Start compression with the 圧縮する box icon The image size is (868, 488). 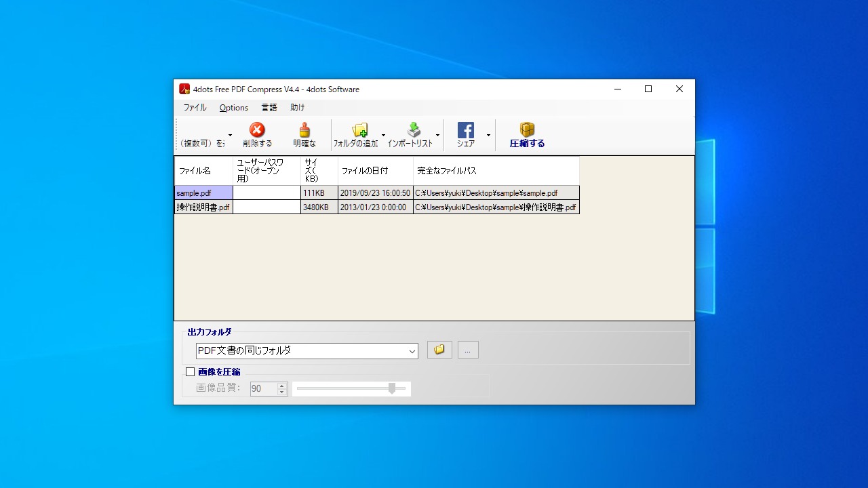(x=527, y=129)
